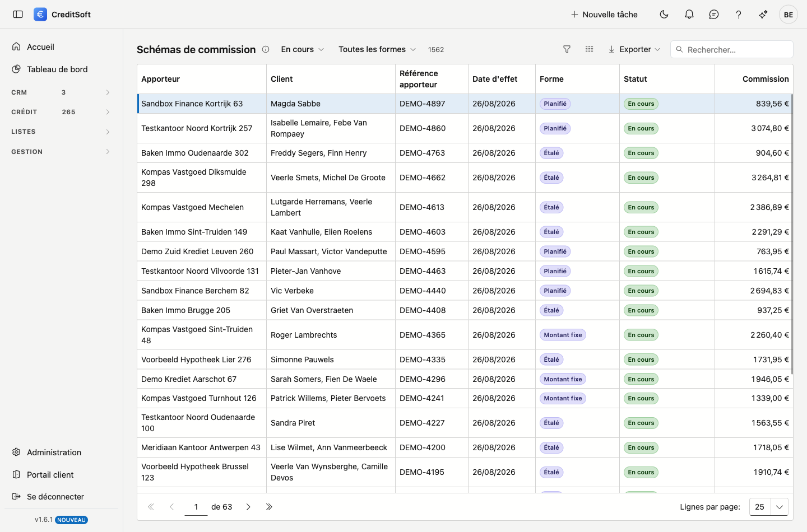Click the sparkle AI assistant icon
Image resolution: width=807 pixels, height=532 pixels.
coord(763,15)
